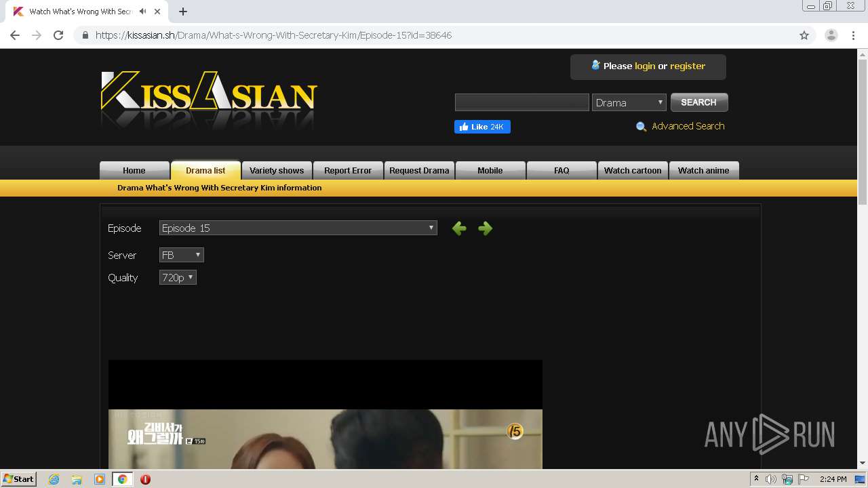Click the Advanced Search link
The image size is (868, 488).
point(688,126)
